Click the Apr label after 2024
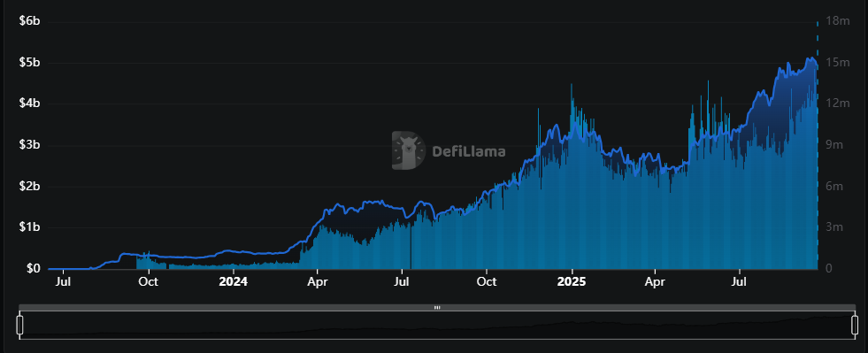868x353 pixels. tap(317, 281)
